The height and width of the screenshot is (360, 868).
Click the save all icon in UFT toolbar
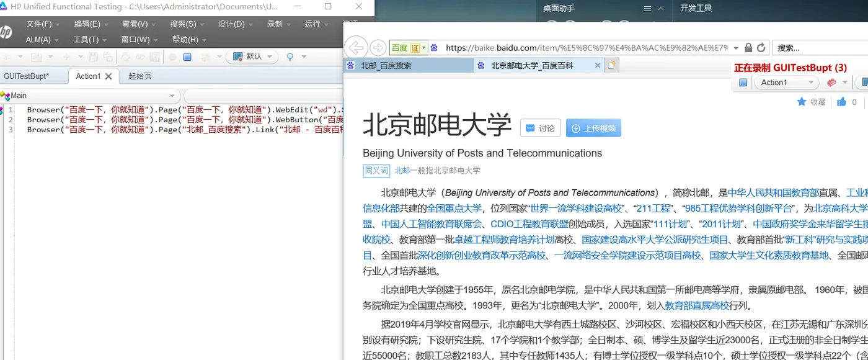[108, 56]
